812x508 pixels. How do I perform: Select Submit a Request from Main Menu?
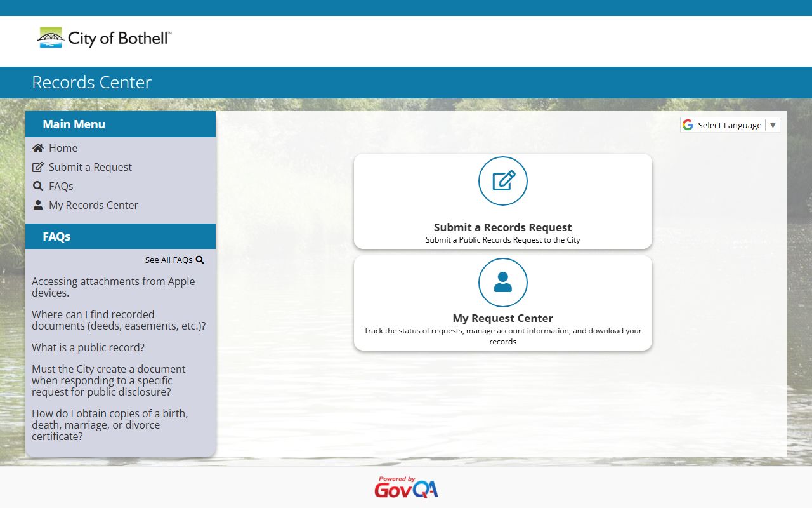click(90, 167)
